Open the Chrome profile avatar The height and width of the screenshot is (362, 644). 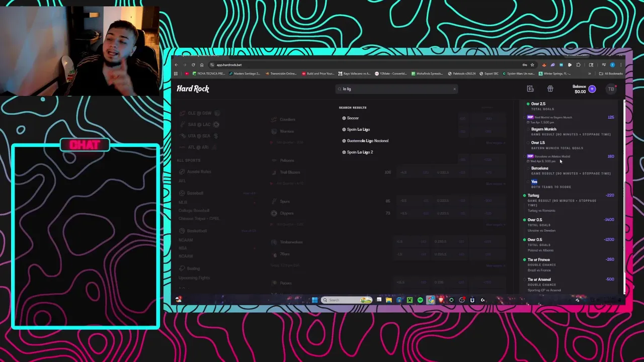(x=612, y=65)
